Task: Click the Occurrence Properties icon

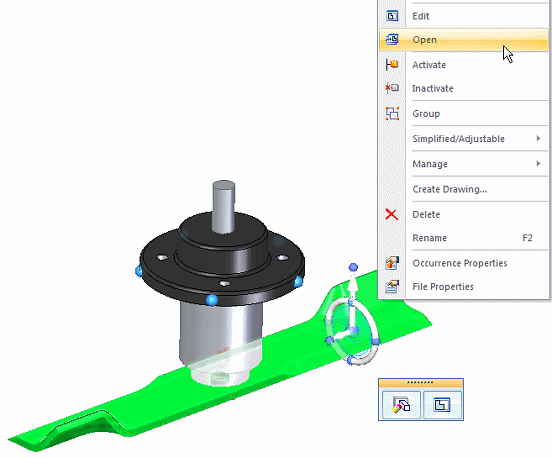Action: coord(392,263)
